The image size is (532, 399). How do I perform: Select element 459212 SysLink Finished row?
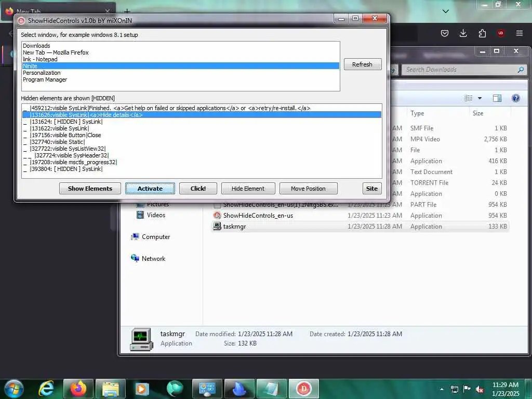click(202, 108)
